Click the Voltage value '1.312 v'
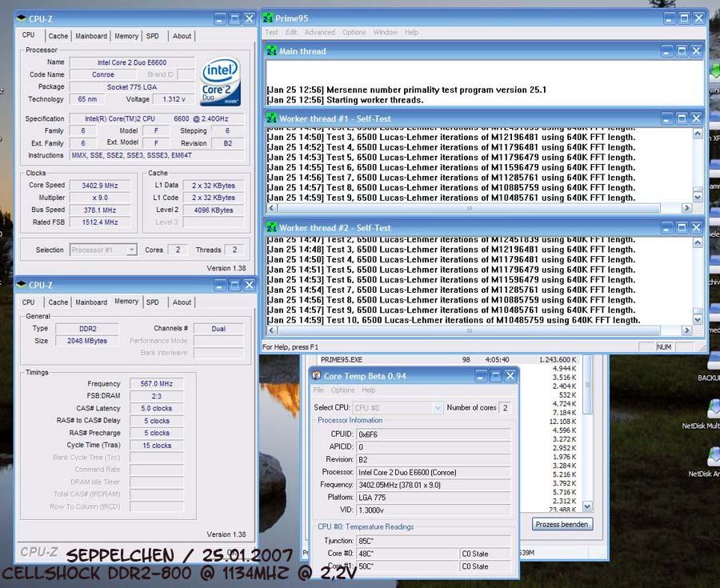The image size is (720, 588). 174,99
